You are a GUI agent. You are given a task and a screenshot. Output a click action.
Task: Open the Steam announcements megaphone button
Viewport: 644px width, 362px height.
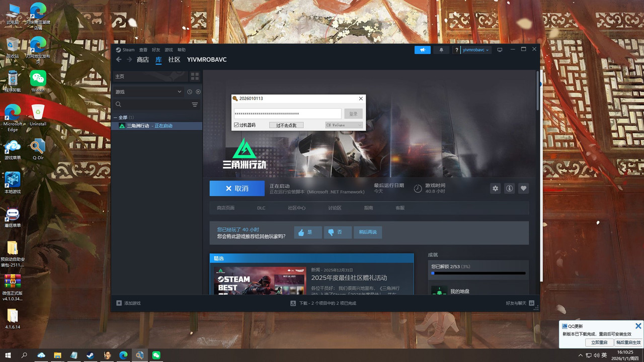tap(423, 50)
